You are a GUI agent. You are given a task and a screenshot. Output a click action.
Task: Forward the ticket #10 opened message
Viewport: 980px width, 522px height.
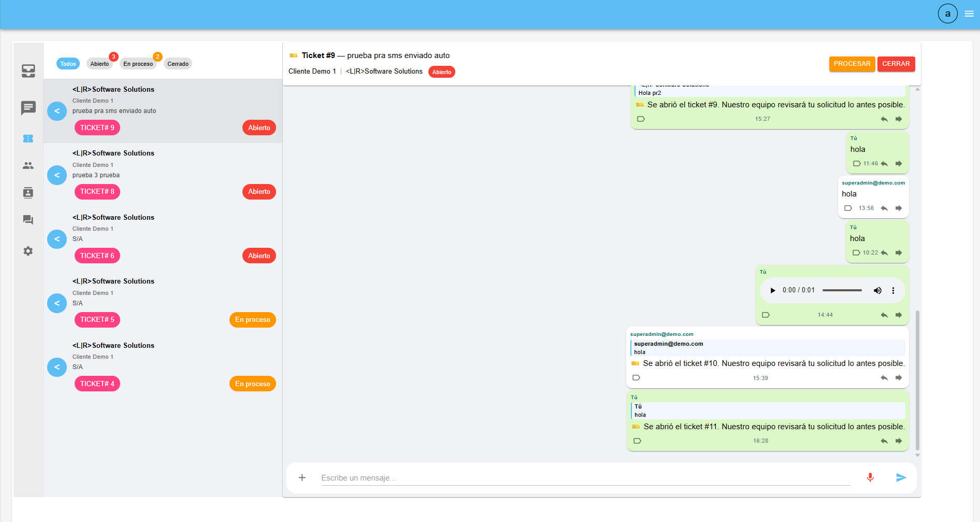click(x=899, y=378)
